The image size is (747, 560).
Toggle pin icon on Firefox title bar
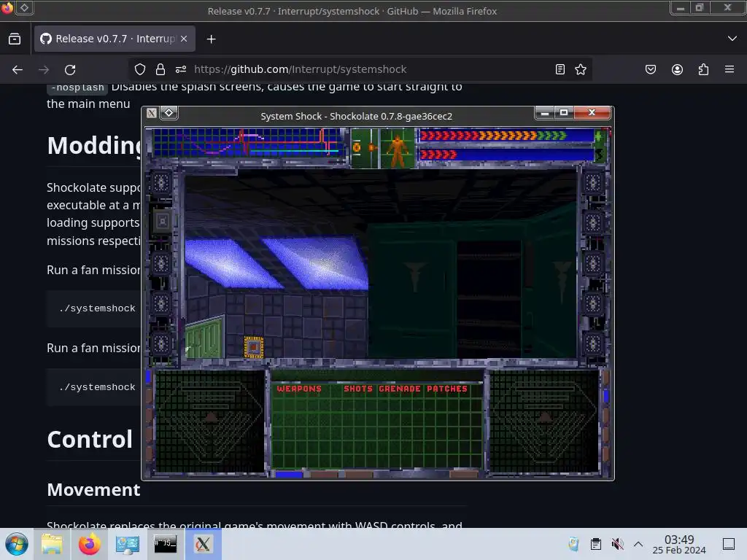coord(24,7)
